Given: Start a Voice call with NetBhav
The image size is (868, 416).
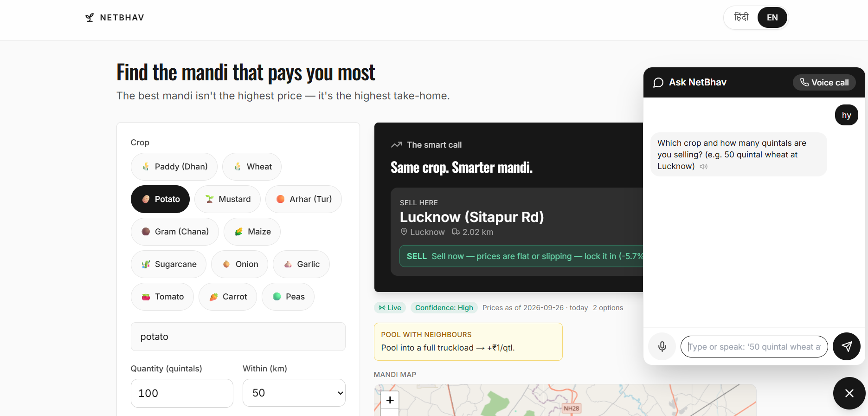Looking at the screenshot, I should (824, 83).
